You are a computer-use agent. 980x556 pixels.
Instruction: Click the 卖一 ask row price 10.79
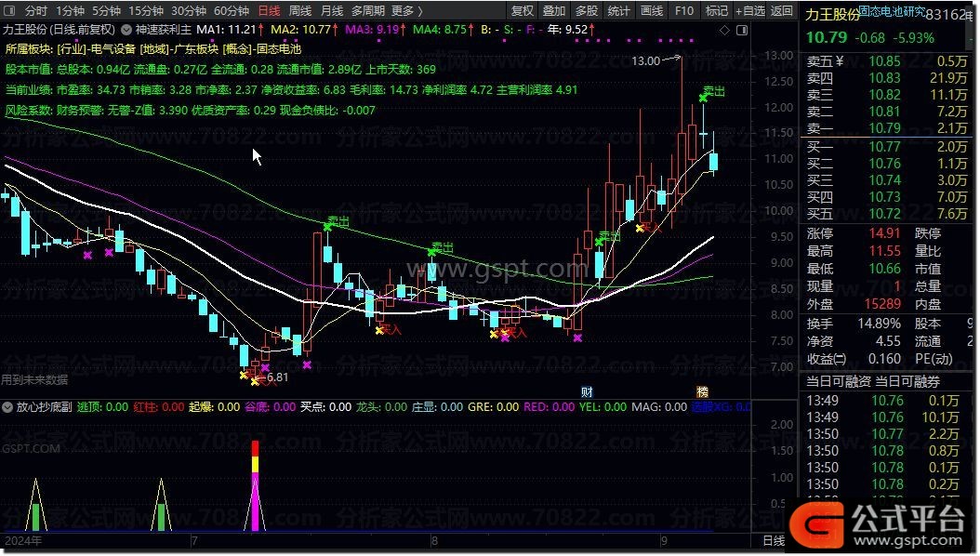point(884,128)
